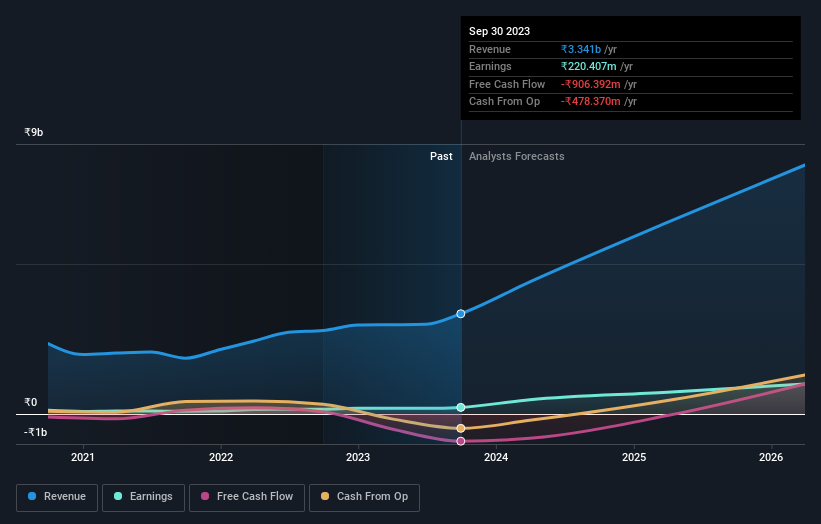Viewport: 821px width, 524px height.
Task: Click the 2026 x-axis label
Action: click(771, 457)
